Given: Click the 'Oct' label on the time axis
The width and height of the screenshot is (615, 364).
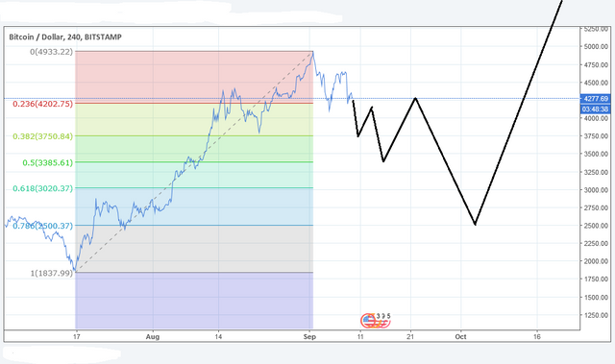Looking at the screenshot, I should (x=461, y=336).
